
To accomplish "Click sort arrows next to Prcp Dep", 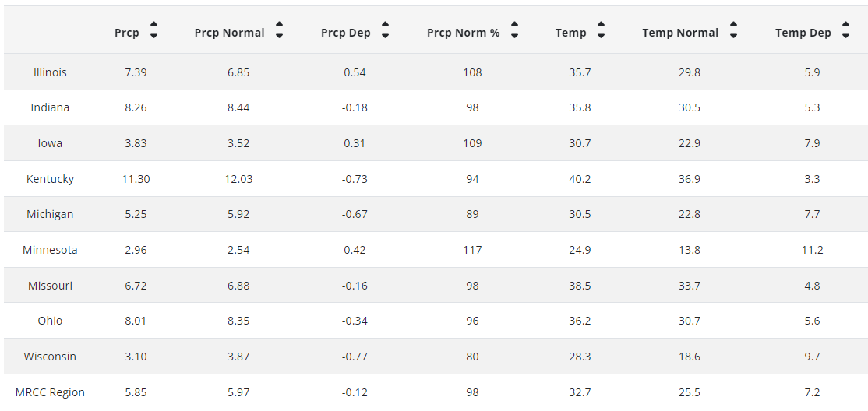I will (x=385, y=30).
